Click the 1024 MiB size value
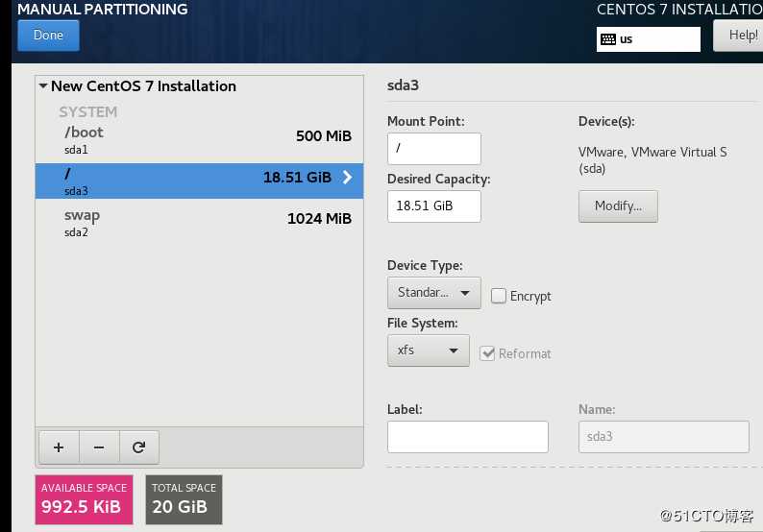The width and height of the screenshot is (763, 532). tap(319, 219)
